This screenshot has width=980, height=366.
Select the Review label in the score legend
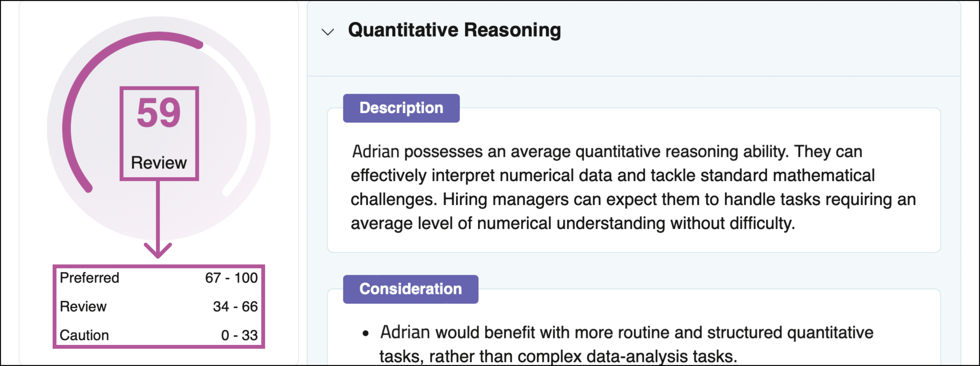83,306
